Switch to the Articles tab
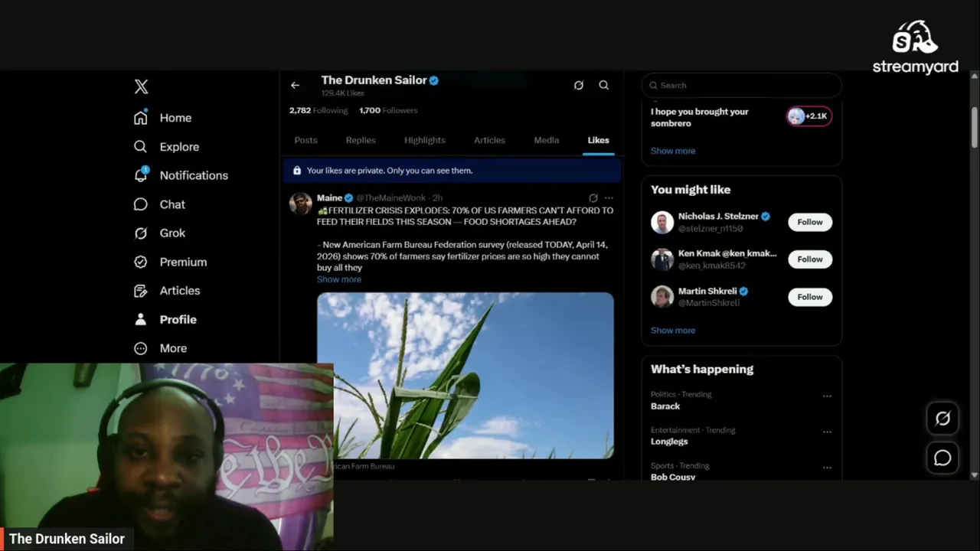The height and width of the screenshot is (551, 980). click(489, 140)
